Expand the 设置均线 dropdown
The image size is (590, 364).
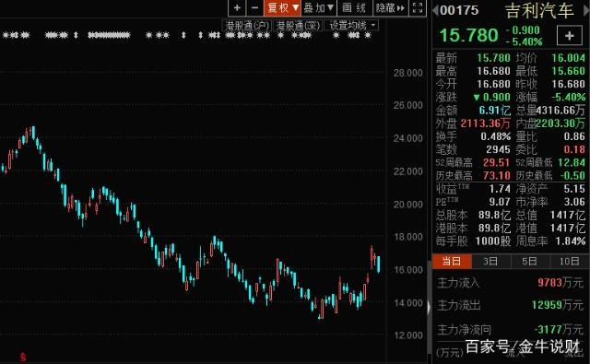click(351, 26)
